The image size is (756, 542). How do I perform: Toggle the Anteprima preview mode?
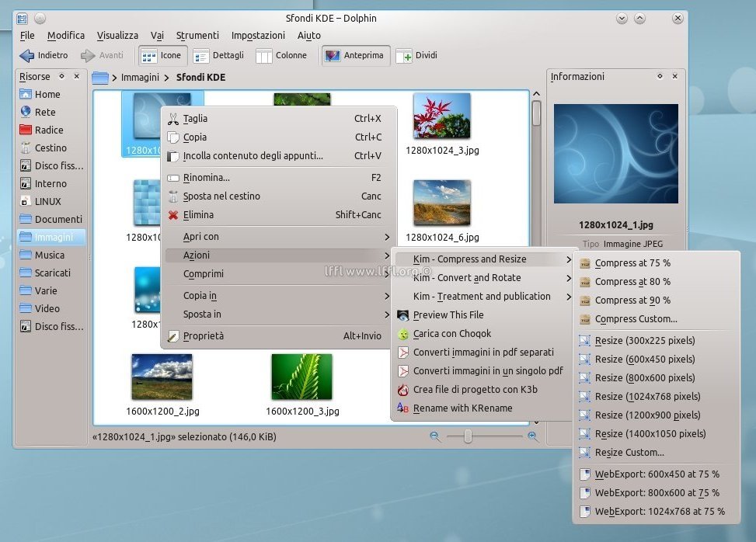click(355, 56)
